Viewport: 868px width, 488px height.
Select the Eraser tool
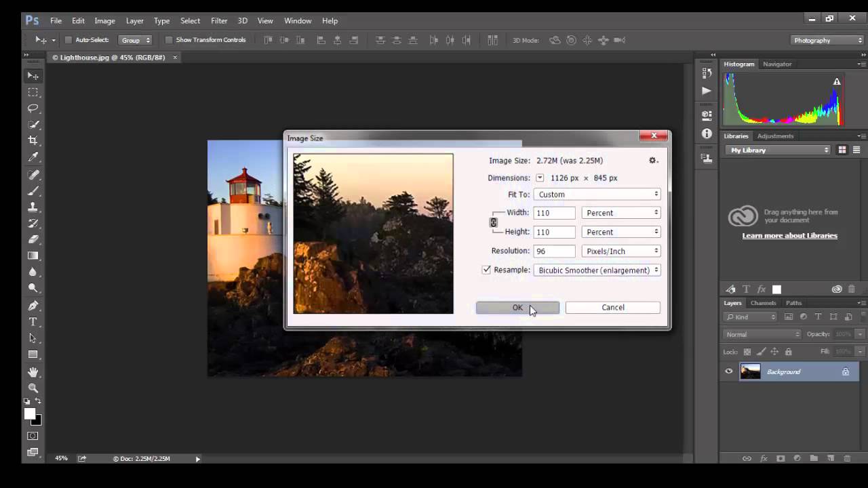[x=33, y=239]
